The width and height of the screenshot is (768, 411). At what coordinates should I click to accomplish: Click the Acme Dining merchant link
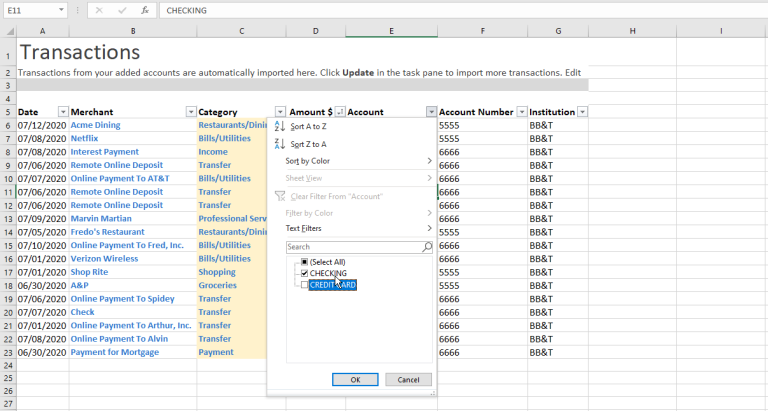(x=96, y=125)
